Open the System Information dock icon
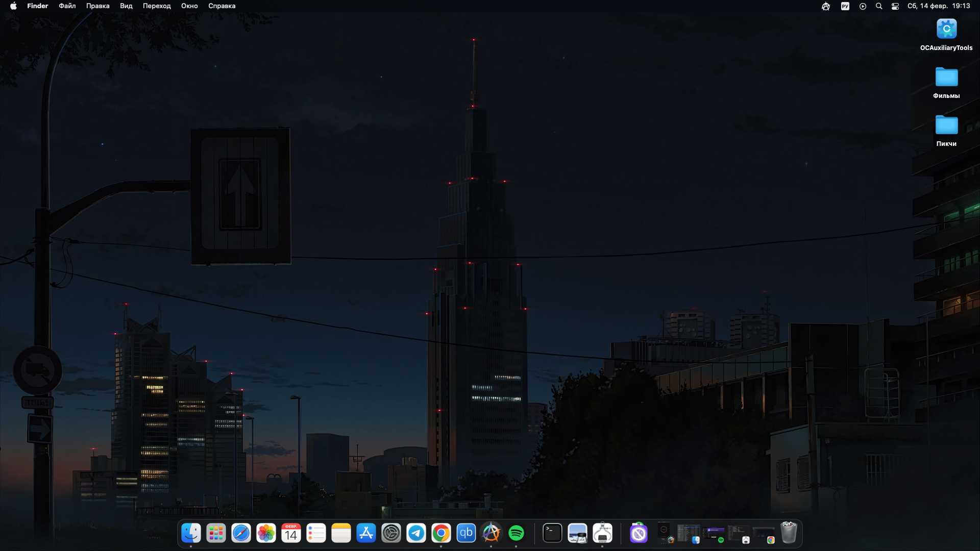Viewport: 980px width, 551px height. coord(602,533)
